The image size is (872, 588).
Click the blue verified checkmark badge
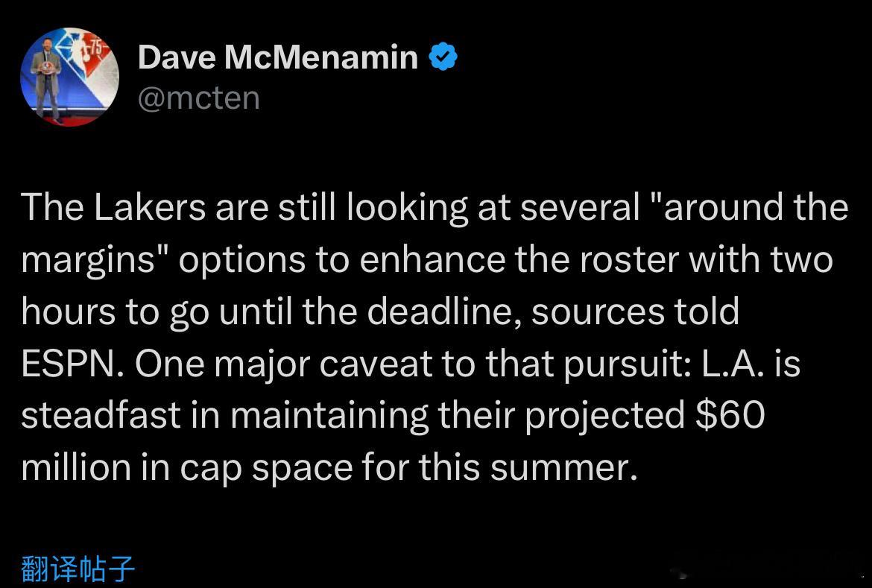coord(443,57)
